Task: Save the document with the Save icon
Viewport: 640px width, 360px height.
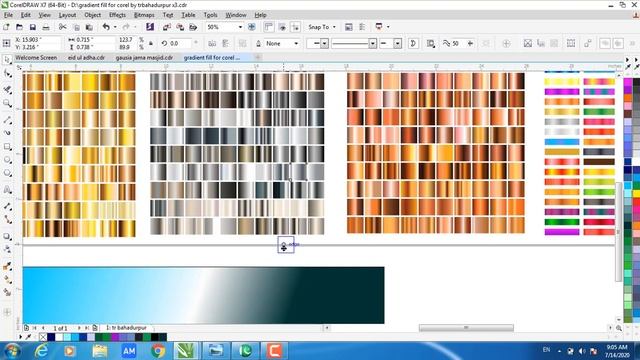Action: point(33,27)
